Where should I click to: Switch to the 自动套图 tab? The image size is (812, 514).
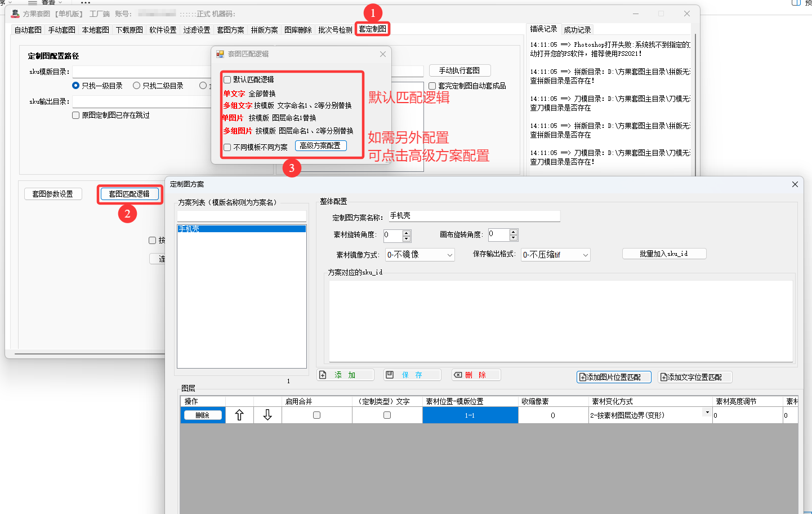click(x=28, y=30)
